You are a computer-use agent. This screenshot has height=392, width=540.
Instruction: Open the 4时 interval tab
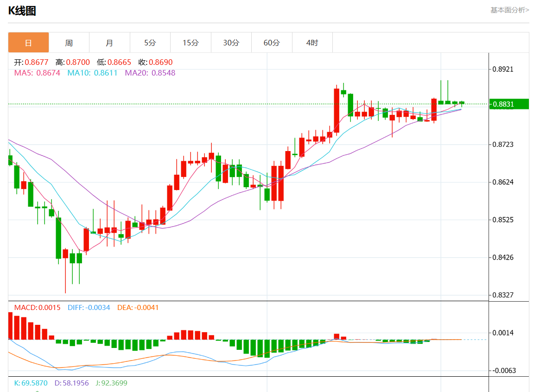[x=312, y=43]
